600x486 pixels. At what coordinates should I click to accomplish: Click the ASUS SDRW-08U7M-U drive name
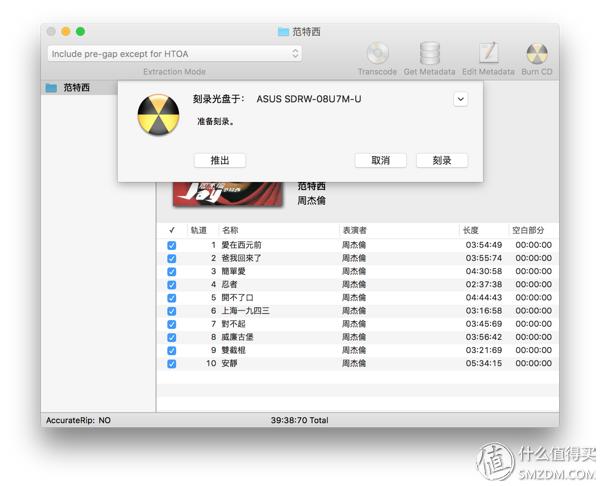pyautogui.click(x=308, y=99)
